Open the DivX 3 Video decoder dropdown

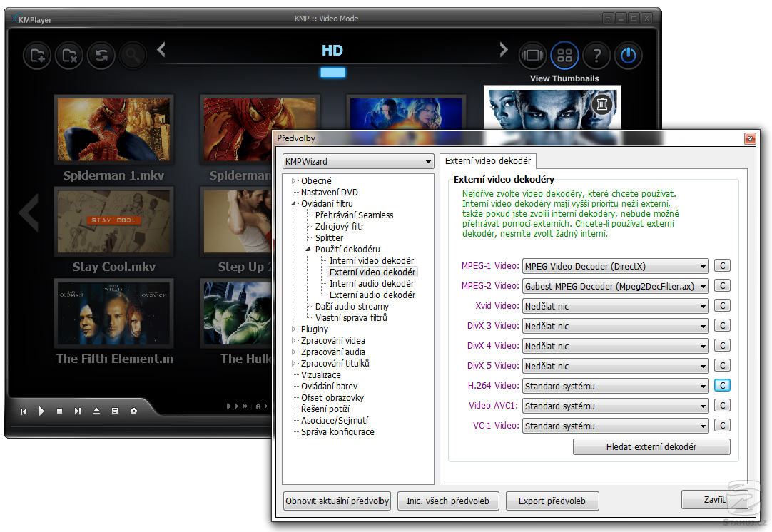point(616,326)
